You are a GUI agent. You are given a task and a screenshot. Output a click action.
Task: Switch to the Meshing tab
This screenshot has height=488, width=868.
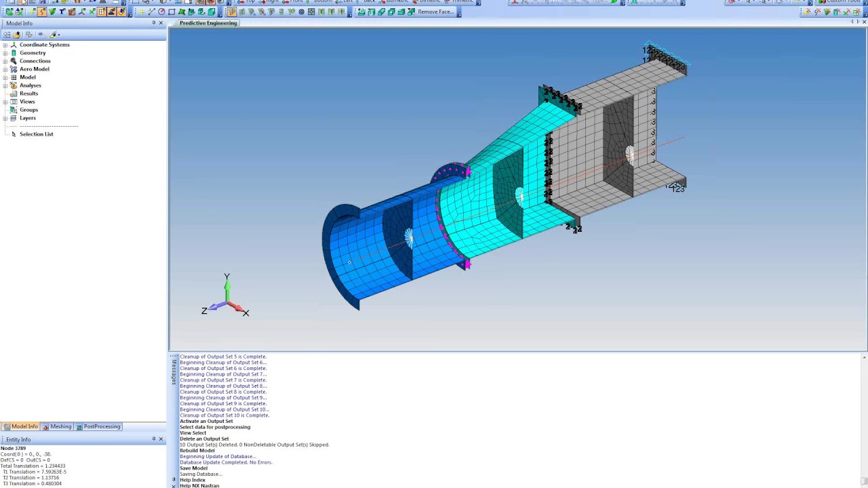[x=57, y=426]
